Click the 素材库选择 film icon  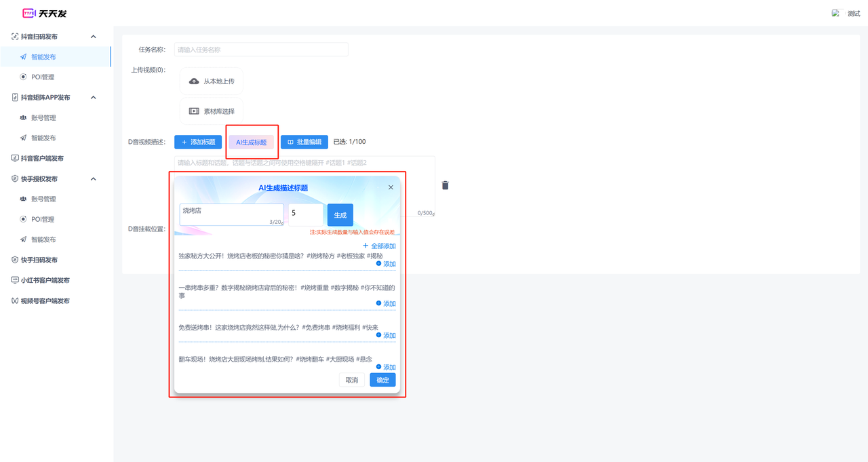194,111
